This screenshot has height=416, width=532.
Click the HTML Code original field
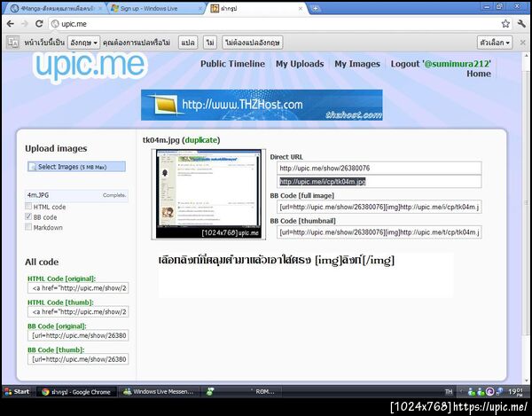[78, 288]
